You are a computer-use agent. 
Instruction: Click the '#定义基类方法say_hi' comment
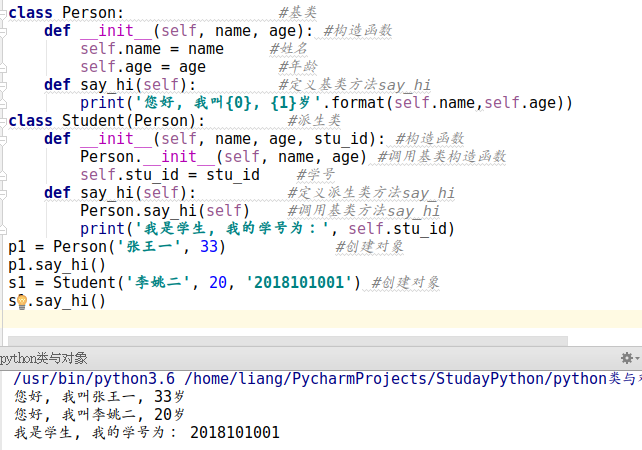355,85
